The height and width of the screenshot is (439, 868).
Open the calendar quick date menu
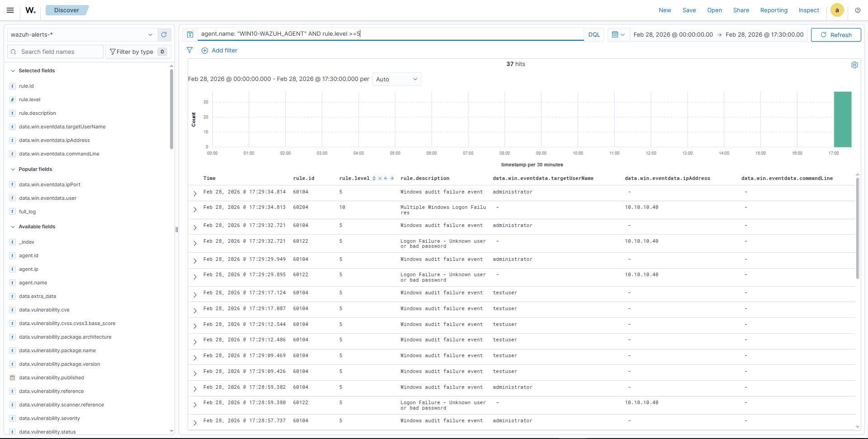pyautogui.click(x=618, y=34)
